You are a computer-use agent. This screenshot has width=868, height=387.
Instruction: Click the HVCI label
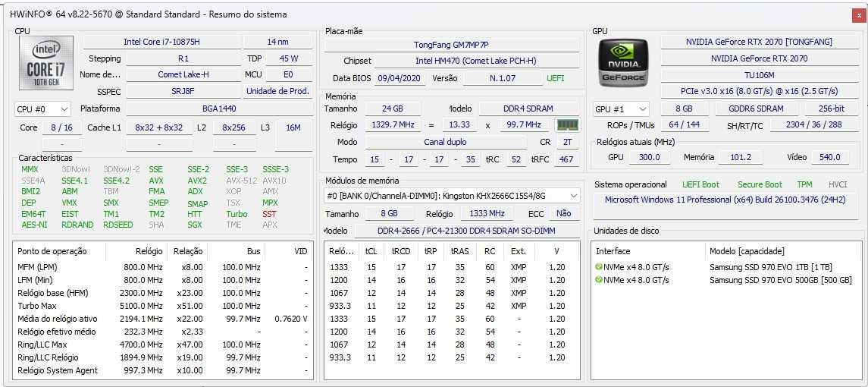(838, 184)
